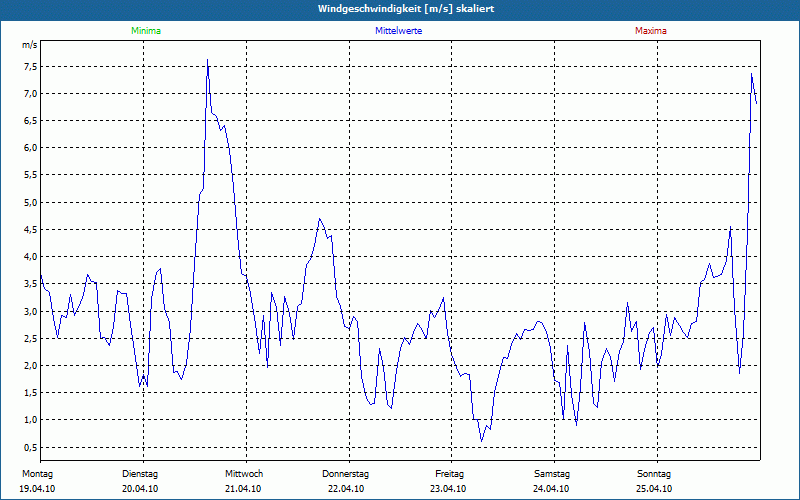Click the 3,5 y-axis value
This screenshot has width=800, height=500.
pos(30,284)
